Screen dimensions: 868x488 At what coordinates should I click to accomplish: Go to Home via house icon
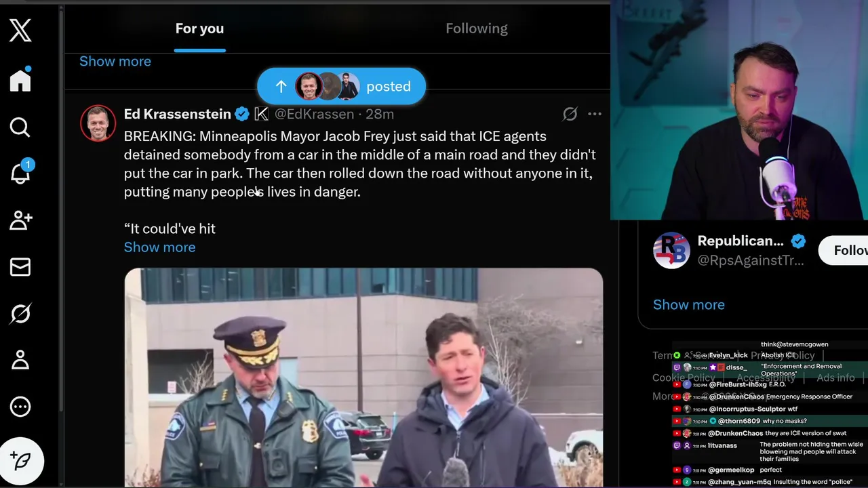(20, 79)
